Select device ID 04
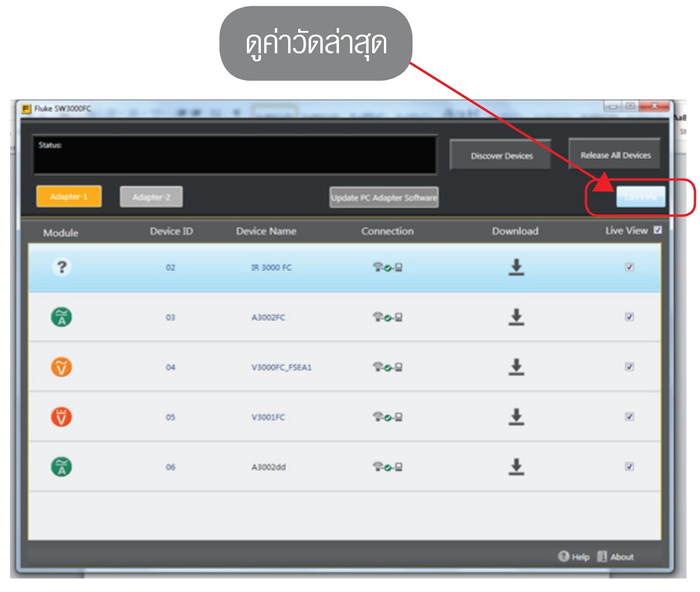Screen dimensions: 700x592 170,367
